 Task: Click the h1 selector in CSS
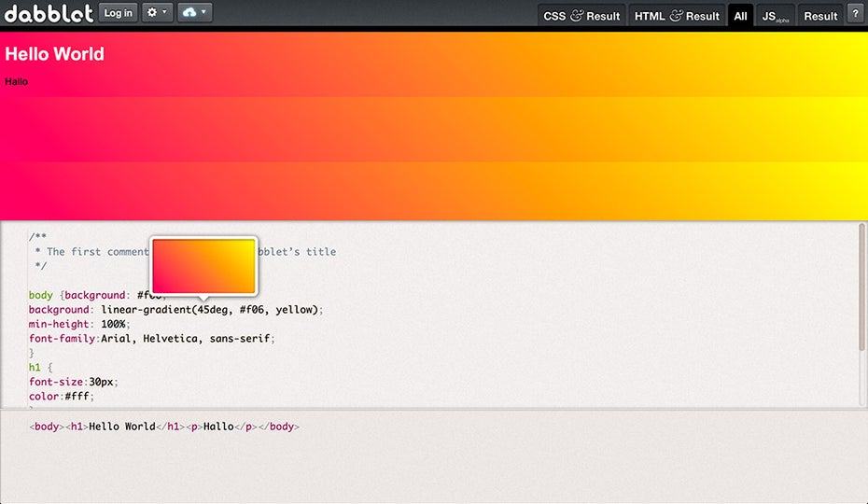(x=35, y=367)
